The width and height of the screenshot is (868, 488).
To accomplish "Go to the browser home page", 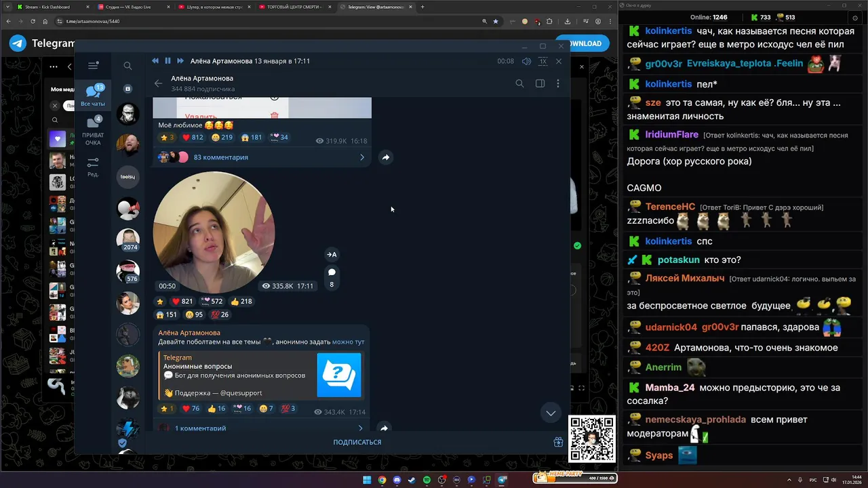I will pyautogui.click(x=45, y=21).
